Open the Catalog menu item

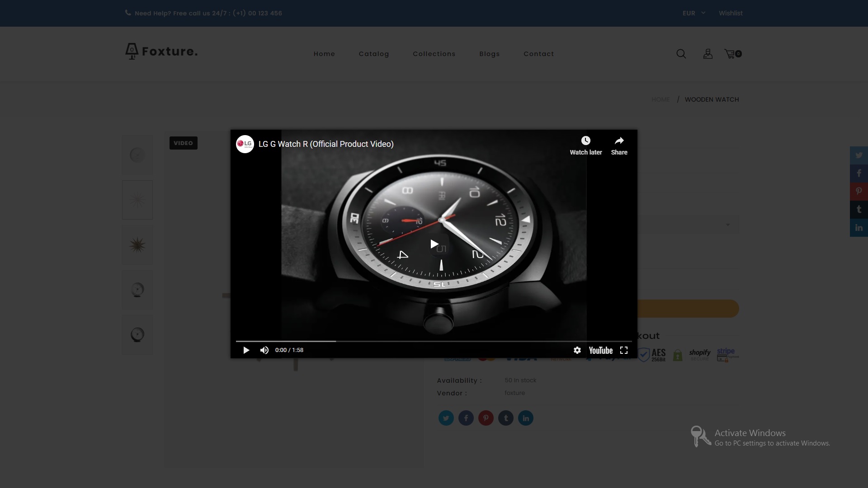pos(374,54)
